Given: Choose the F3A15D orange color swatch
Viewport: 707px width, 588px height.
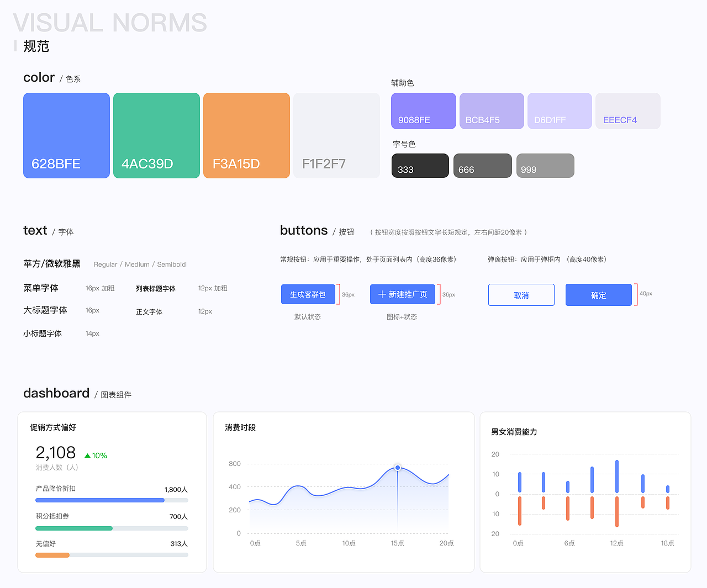Looking at the screenshot, I should 246,135.
